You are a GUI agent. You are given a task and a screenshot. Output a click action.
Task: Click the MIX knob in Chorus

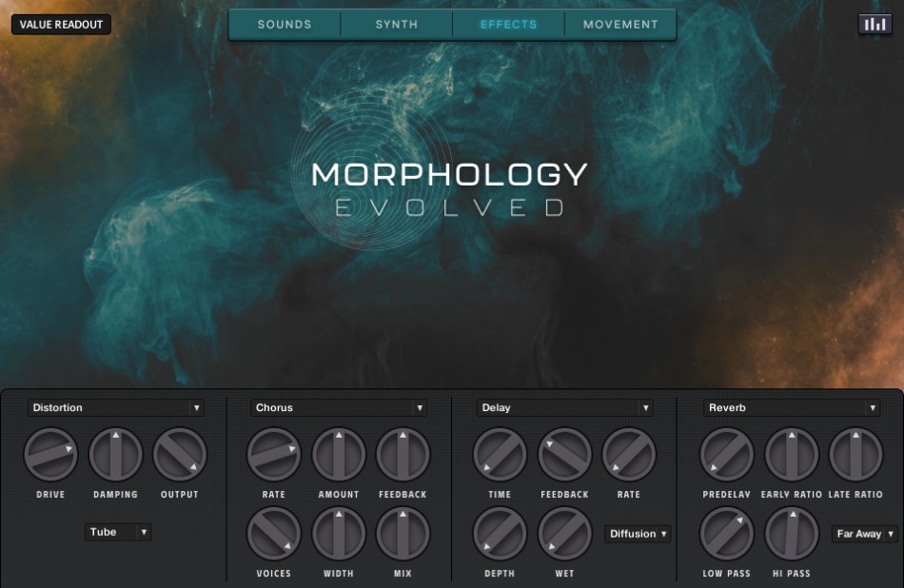coord(403,534)
